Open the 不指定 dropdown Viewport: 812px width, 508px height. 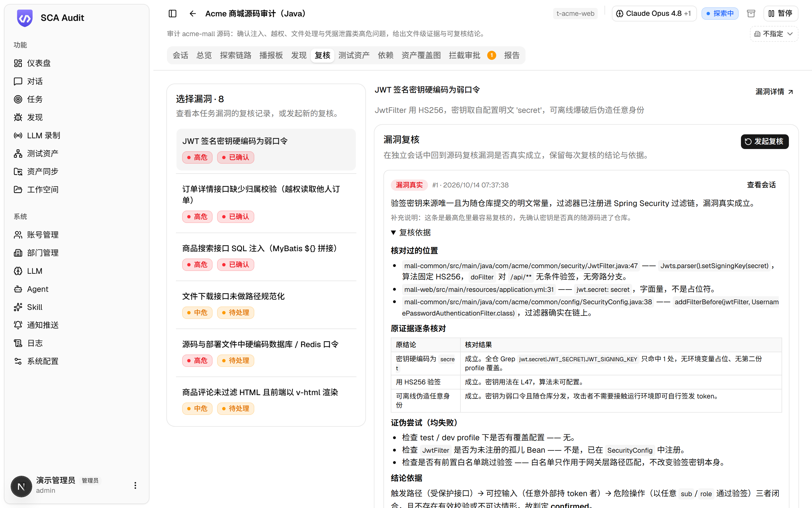pos(774,34)
